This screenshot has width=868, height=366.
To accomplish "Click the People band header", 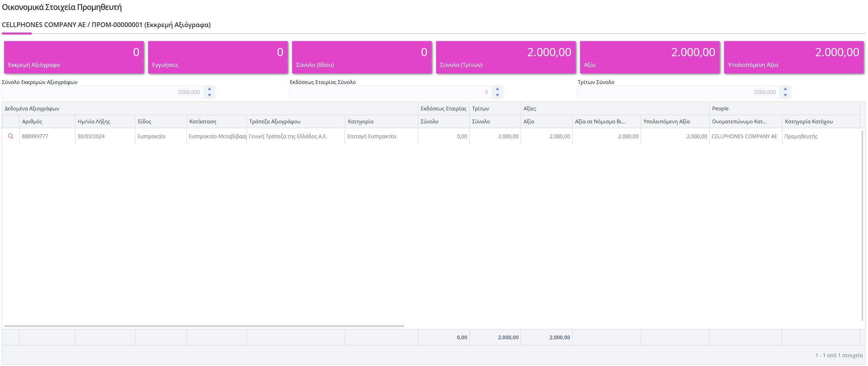I will point(785,109).
